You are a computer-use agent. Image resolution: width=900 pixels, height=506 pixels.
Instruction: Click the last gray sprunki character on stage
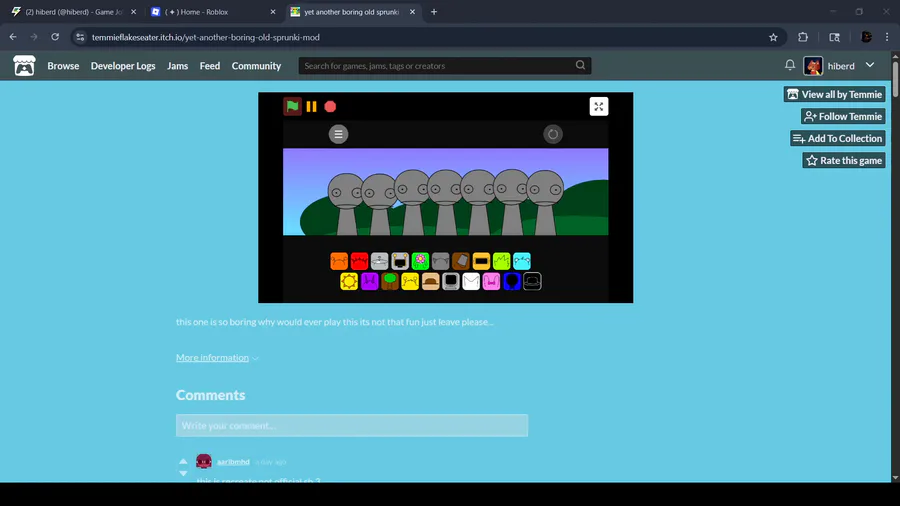(x=545, y=202)
